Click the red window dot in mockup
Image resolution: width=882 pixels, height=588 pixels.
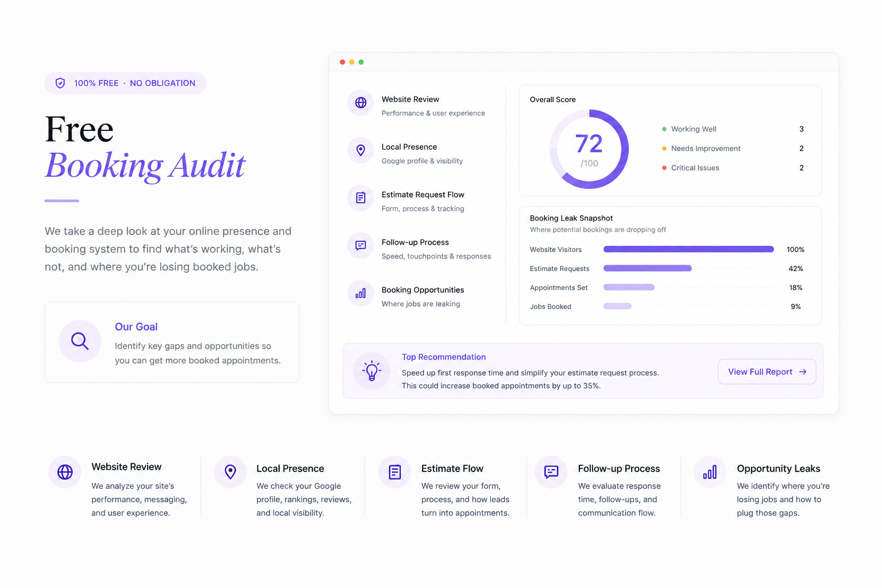(342, 62)
